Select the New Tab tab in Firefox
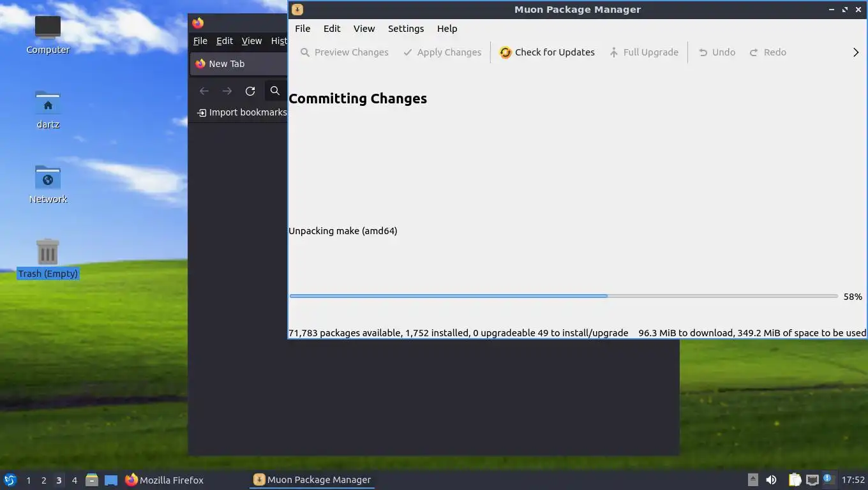The image size is (868, 490). coord(239,64)
